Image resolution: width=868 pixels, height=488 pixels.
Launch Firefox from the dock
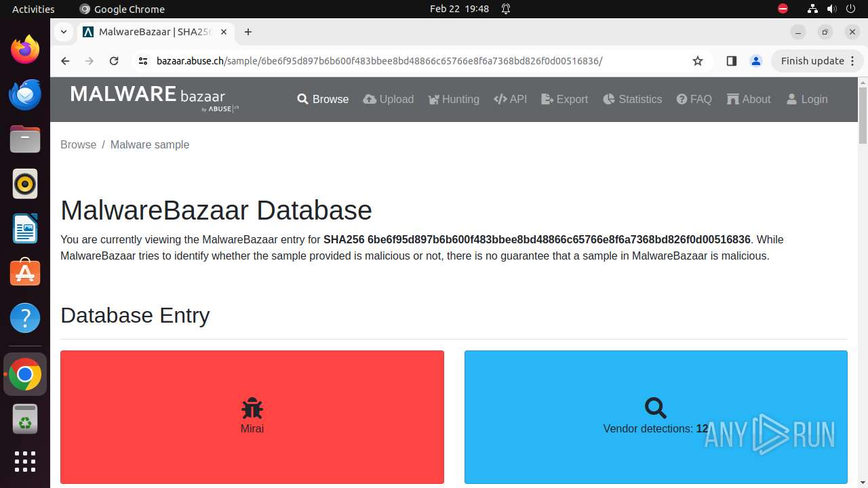25,49
